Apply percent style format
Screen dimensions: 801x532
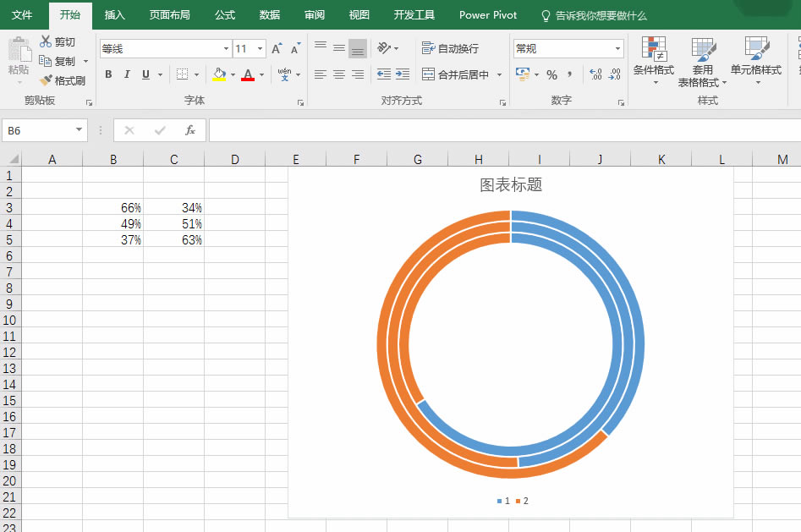(x=551, y=74)
